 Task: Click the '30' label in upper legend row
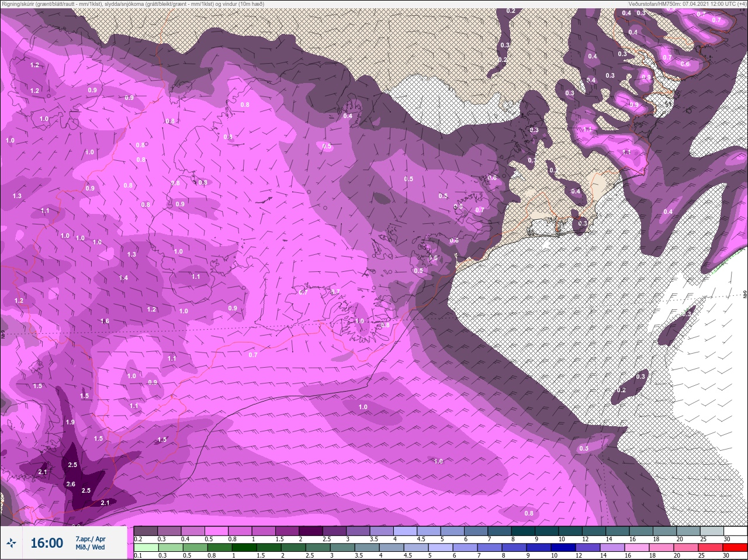click(726, 539)
